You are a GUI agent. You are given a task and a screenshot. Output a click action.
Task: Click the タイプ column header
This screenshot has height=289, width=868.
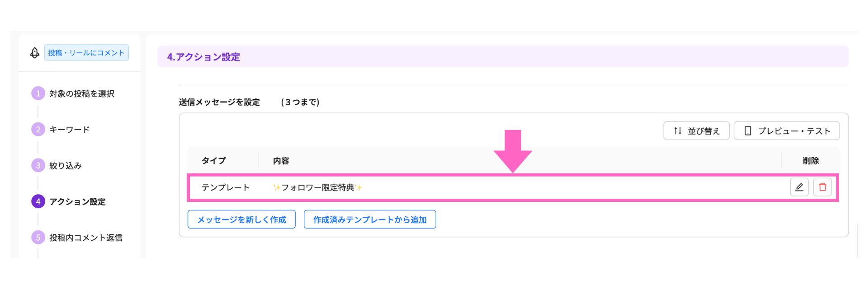pyautogui.click(x=214, y=161)
